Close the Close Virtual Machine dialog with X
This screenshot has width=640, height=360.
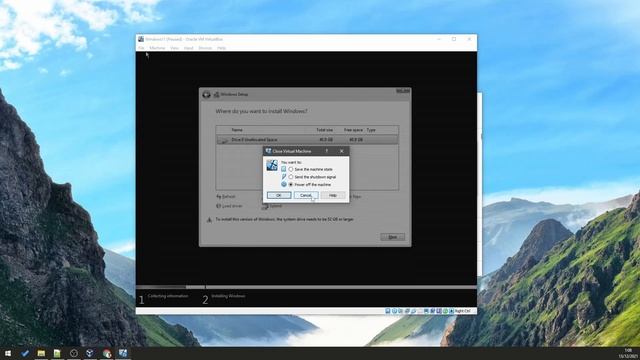342,151
